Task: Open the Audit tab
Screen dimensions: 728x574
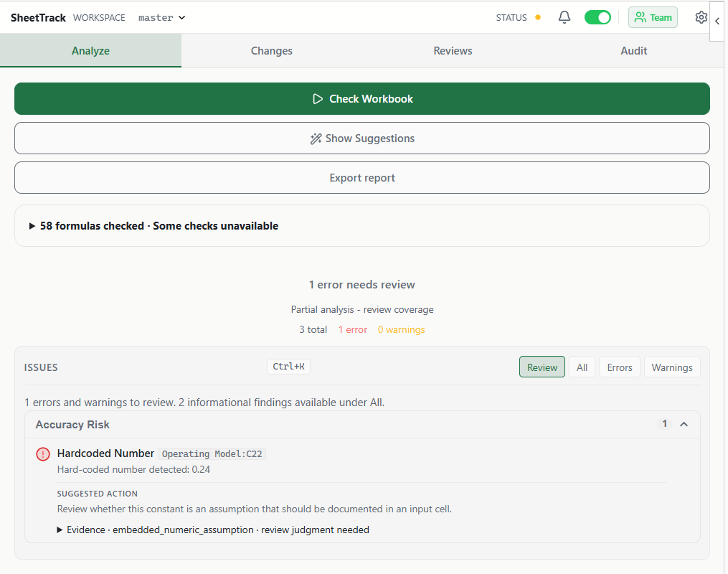Action: tap(634, 51)
